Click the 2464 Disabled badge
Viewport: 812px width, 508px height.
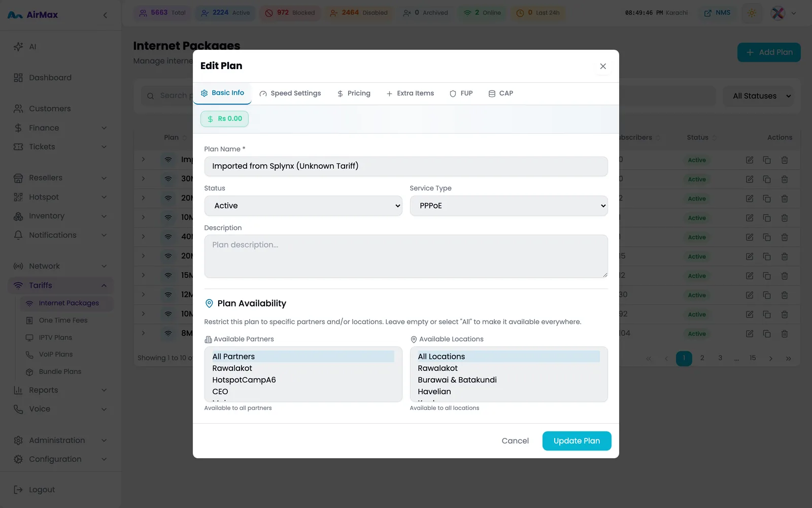[x=358, y=13]
